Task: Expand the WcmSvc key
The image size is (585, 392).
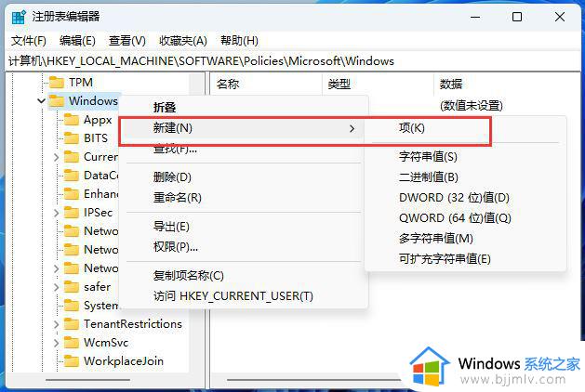Action: (57, 343)
